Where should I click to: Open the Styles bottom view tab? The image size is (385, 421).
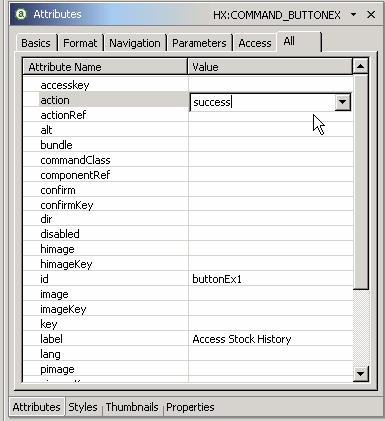[83, 407]
